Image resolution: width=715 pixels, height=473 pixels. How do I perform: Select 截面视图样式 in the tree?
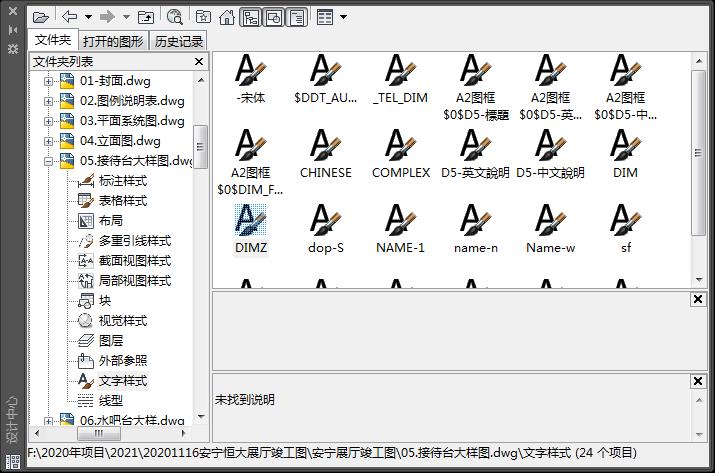click(135, 261)
